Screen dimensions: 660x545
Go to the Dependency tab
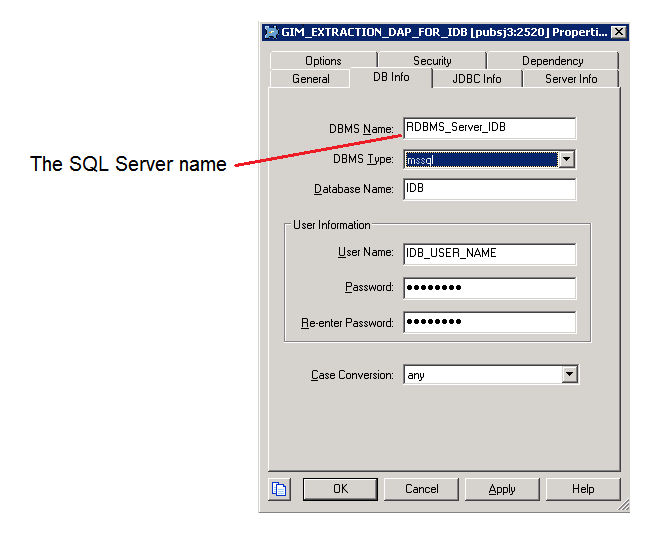pos(552,61)
